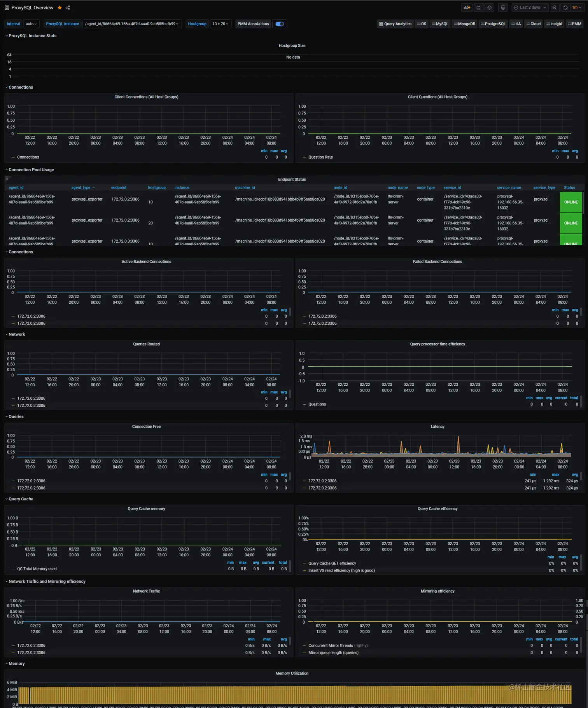
Task: Sort Query Cache memory legend by current
Action: coord(268,563)
